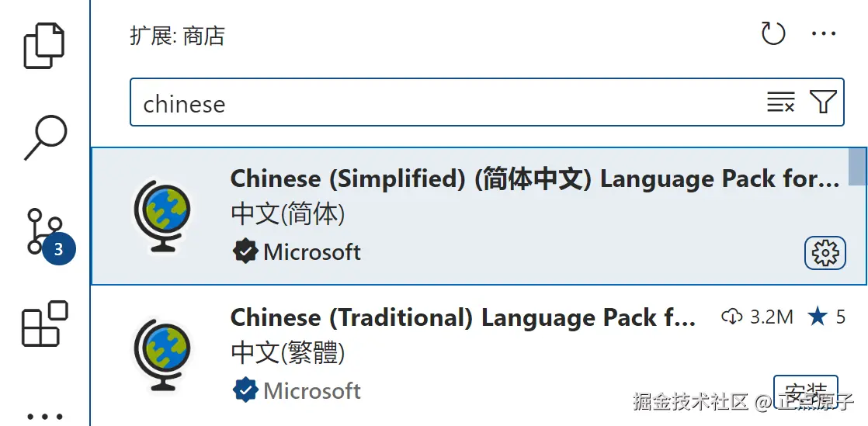
Task: Click the extension list scrollbar thumb
Action: [857, 166]
